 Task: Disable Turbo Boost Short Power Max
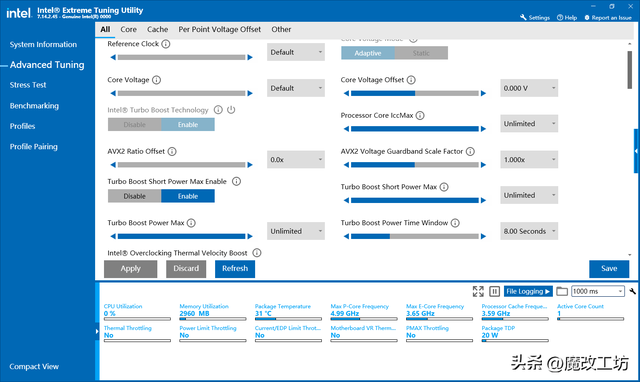point(135,196)
